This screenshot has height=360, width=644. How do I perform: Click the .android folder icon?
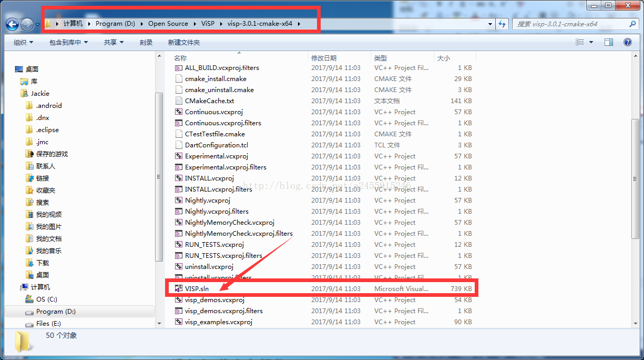(x=29, y=105)
